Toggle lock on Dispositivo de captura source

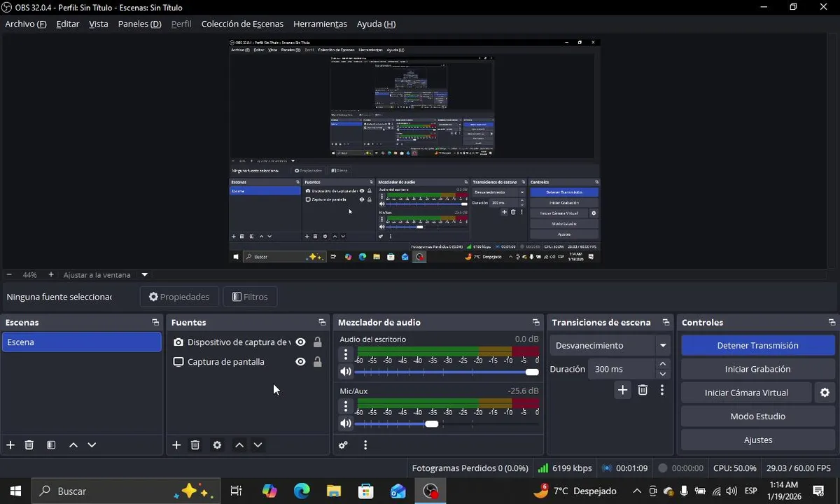pos(318,342)
